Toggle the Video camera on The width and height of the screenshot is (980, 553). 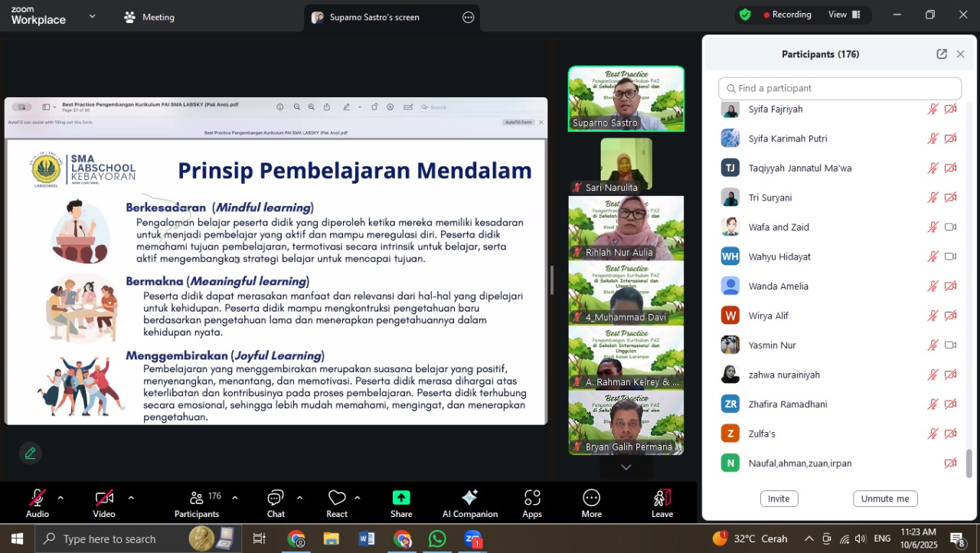[104, 499]
